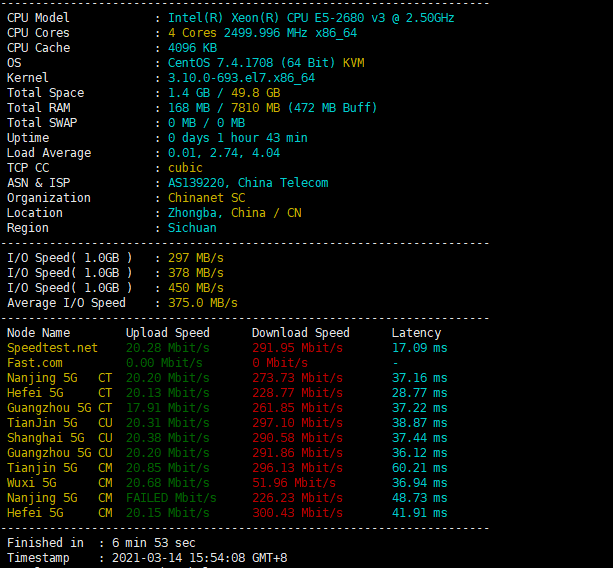Screen dimensions: 613x568
Task: Click the TCP CC value cubic
Action: point(185,168)
